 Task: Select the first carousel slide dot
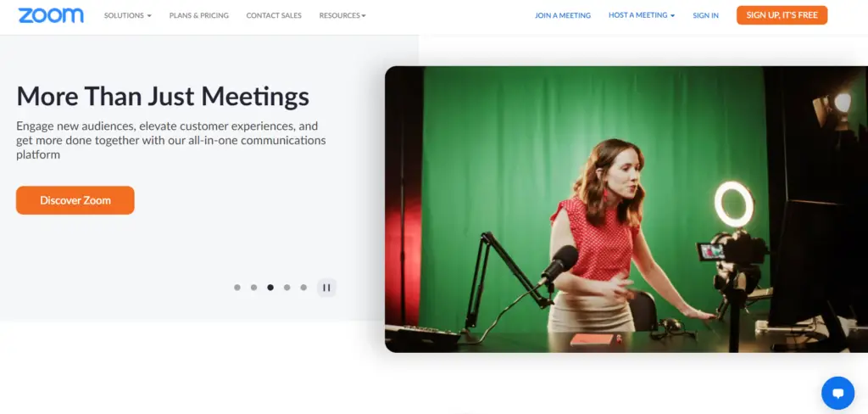tap(237, 288)
